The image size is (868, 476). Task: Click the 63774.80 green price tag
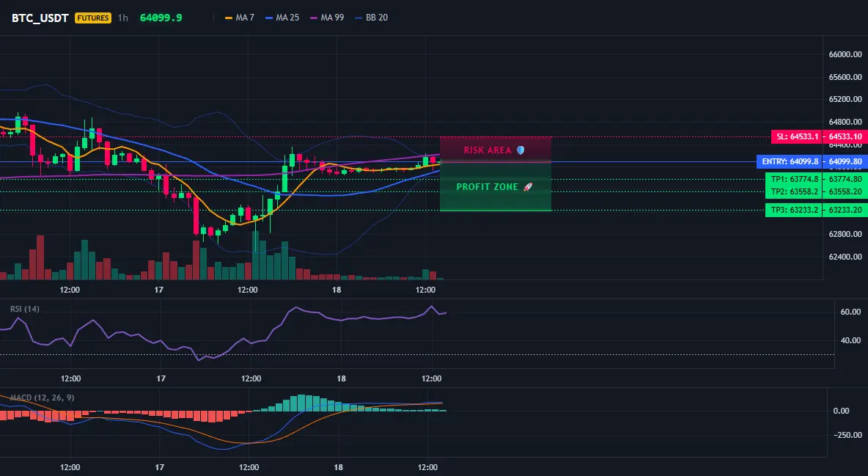tap(845, 179)
